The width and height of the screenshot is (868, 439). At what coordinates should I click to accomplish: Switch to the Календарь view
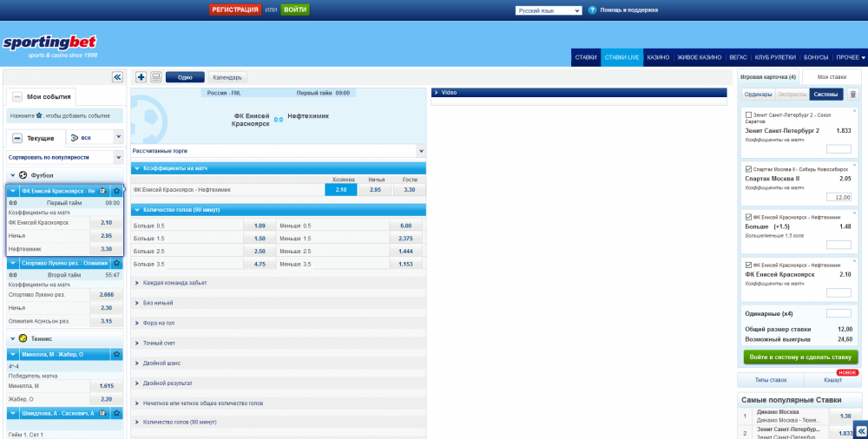227,77
